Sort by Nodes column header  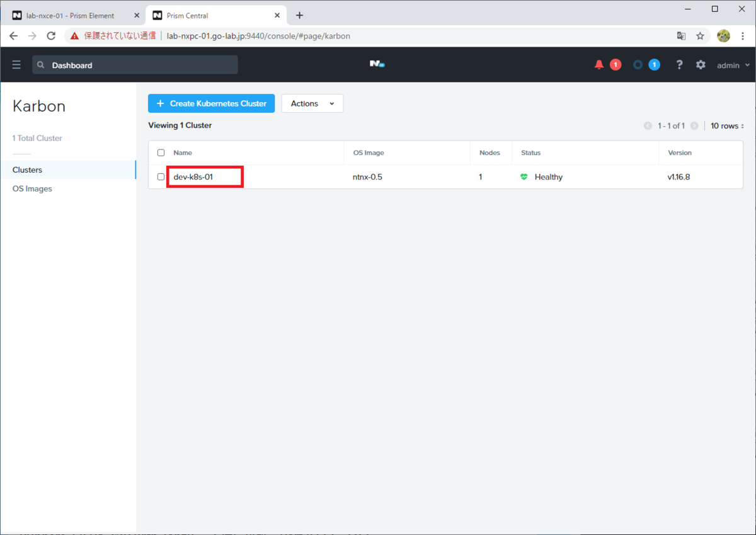pos(490,152)
